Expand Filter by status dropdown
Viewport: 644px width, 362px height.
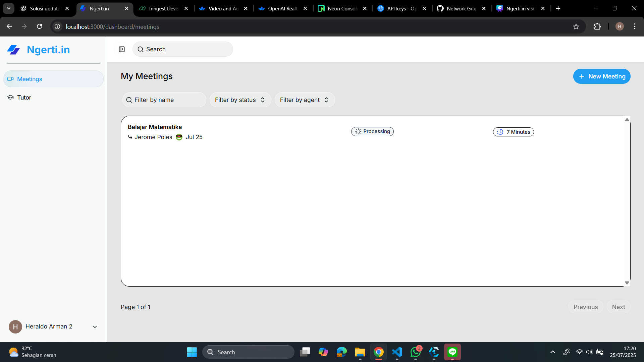click(240, 100)
